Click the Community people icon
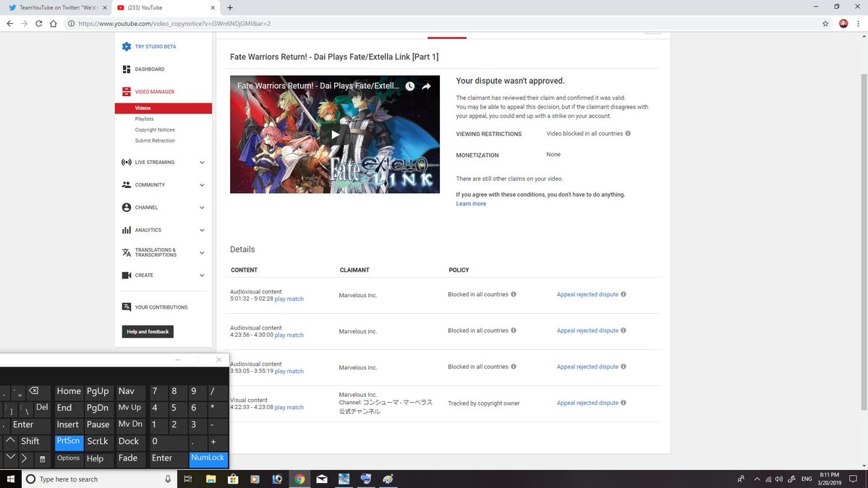868x488 pixels. pos(127,185)
